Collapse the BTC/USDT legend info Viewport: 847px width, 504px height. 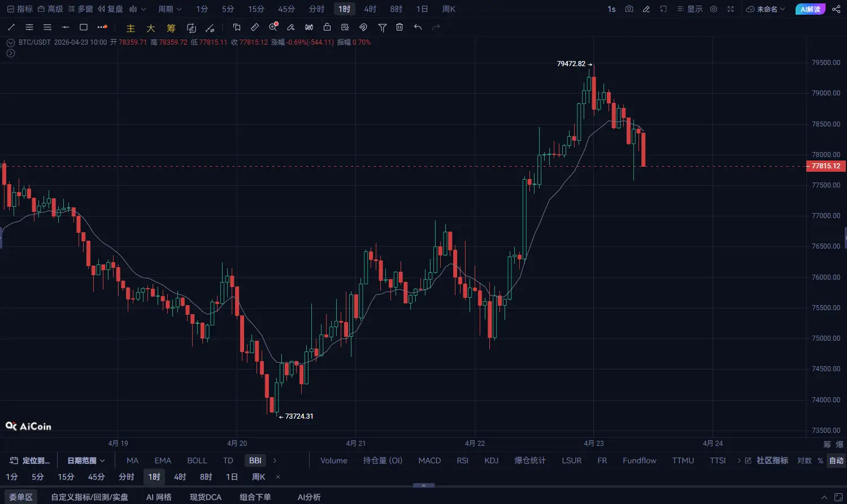11,42
